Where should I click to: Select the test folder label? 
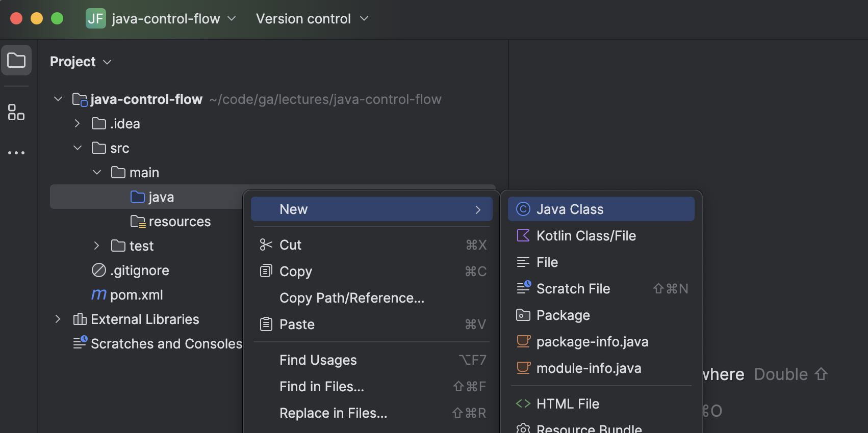[x=141, y=246]
